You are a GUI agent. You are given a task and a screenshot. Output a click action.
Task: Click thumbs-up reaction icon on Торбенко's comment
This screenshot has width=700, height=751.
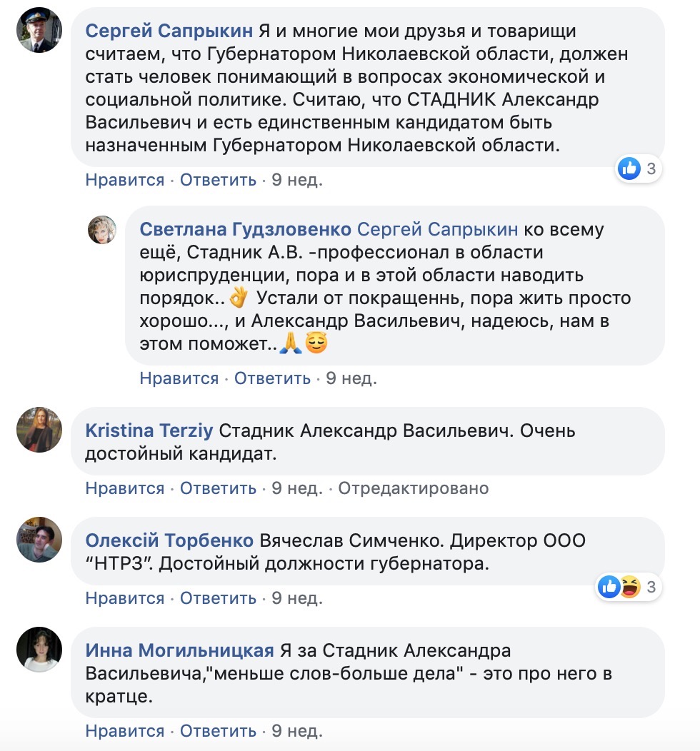tap(609, 587)
